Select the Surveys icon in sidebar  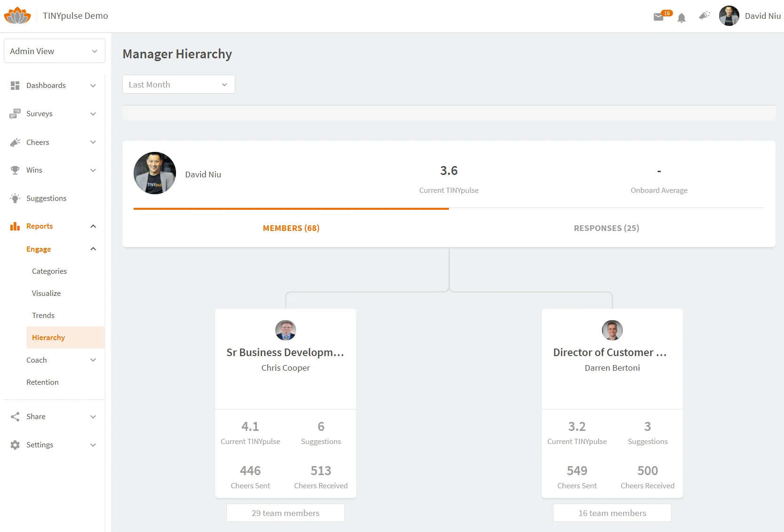click(x=16, y=113)
